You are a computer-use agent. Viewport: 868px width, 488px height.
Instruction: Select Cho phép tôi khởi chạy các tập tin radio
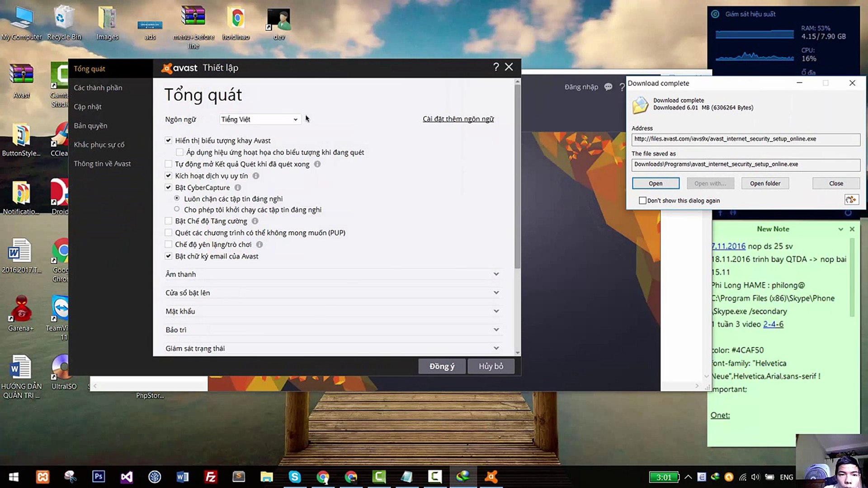[177, 209]
